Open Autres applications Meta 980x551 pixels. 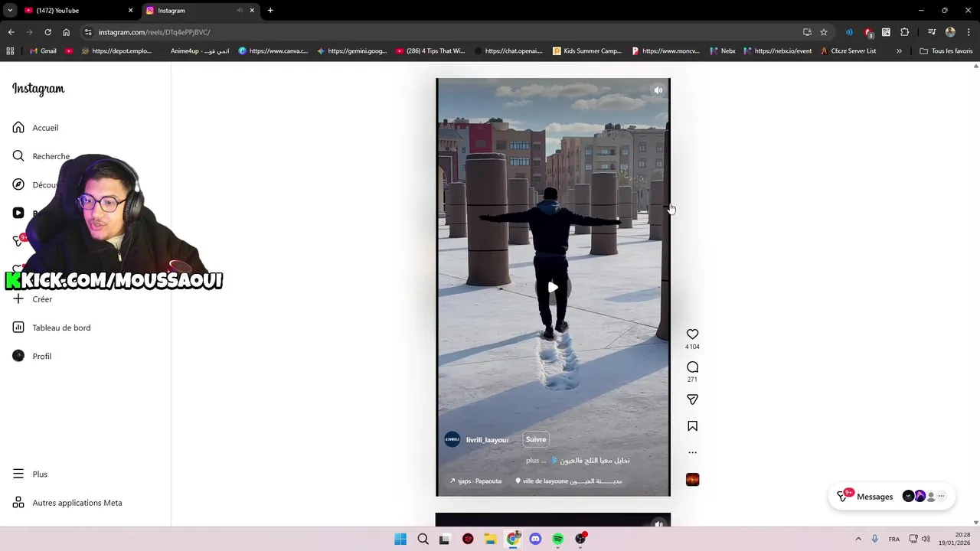pos(67,503)
